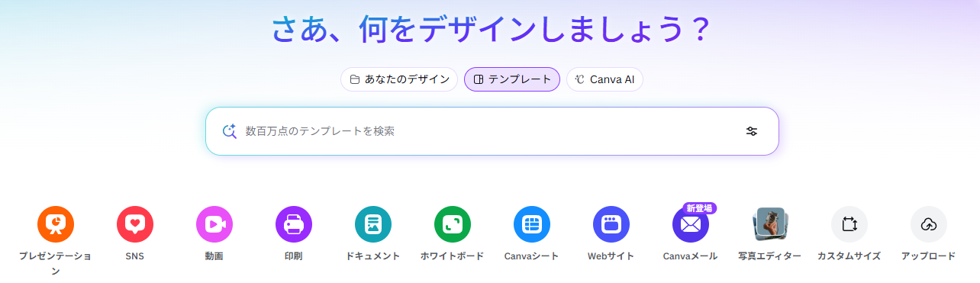Viewport: 980px width, 283px height.
Task: Switch to the テンプレート tab
Action: click(x=512, y=79)
